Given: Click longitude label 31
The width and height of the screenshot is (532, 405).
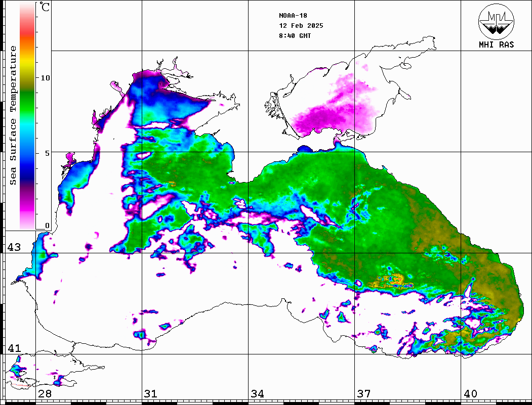Looking at the screenshot, I should (x=151, y=393).
